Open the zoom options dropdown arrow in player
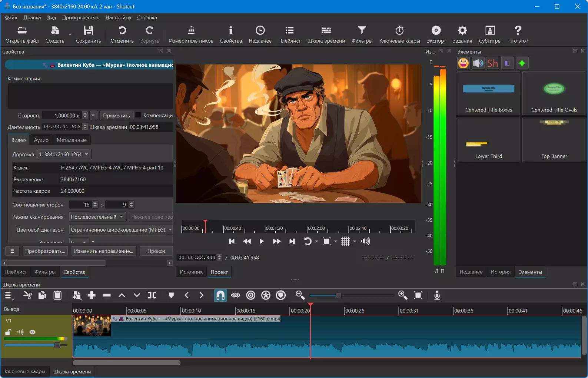 click(336, 241)
